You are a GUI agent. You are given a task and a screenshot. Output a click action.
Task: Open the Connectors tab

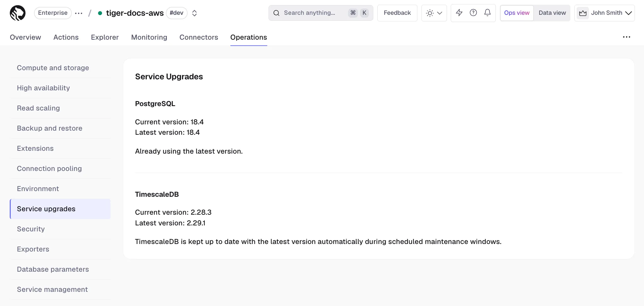pyautogui.click(x=199, y=37)
